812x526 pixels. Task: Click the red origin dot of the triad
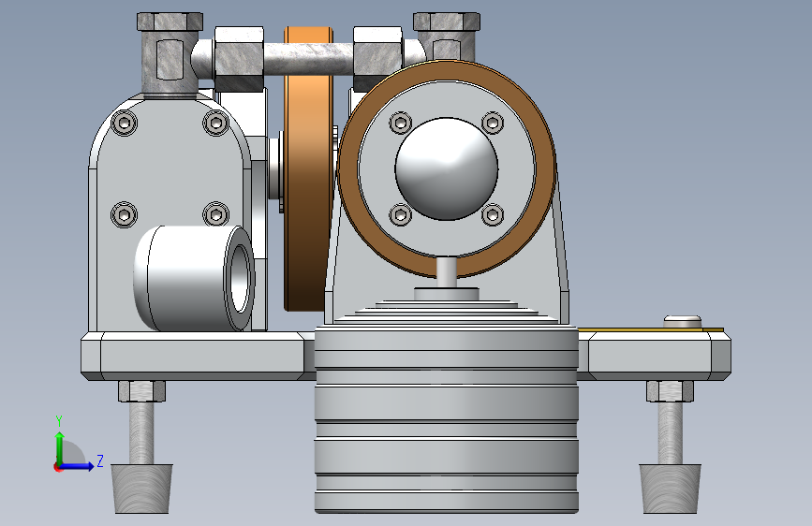pos(57,467)
